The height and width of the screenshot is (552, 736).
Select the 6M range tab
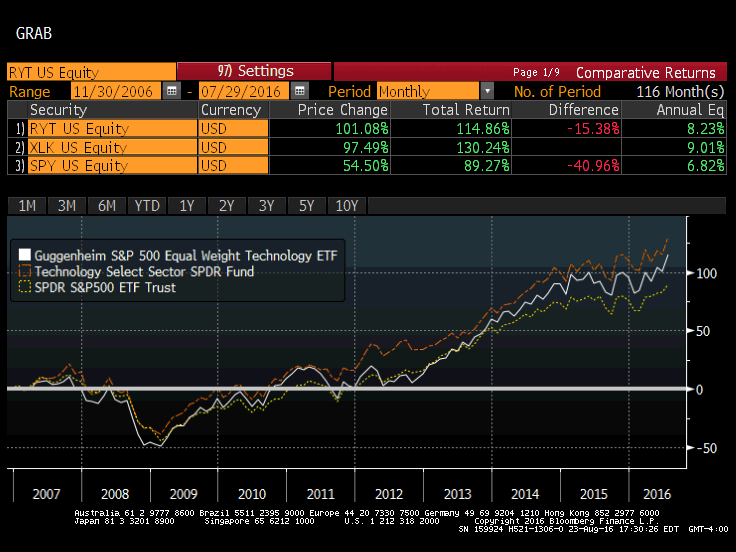tap(107, 206)
